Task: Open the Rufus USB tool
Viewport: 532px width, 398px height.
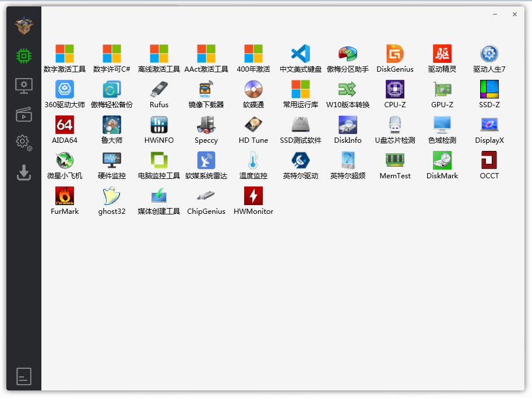Action: (x=158, y=90)
